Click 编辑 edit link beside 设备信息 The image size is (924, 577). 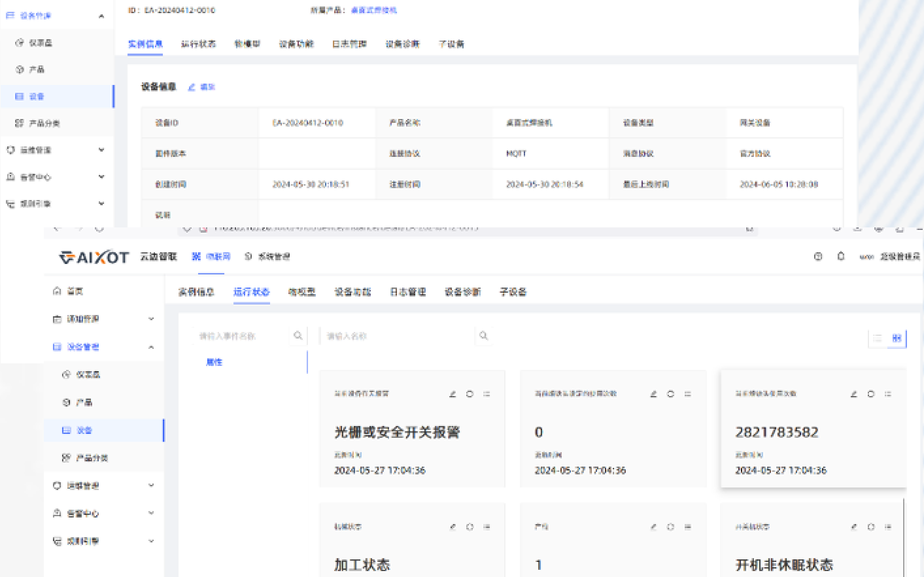pos(202,87)
